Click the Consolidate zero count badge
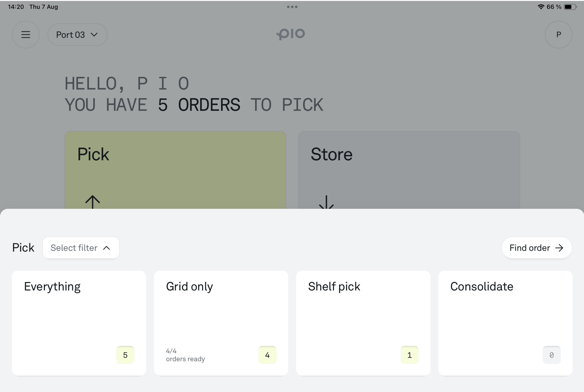The height and width of the screenshot is (392, 584). point(551,355)
